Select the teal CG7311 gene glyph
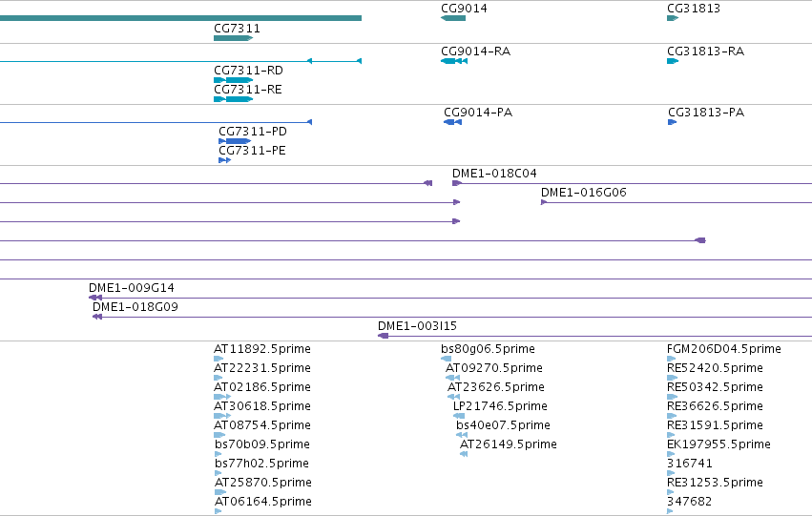The height and width of the screenshot is (516, 812). click(x=233, y=38)
